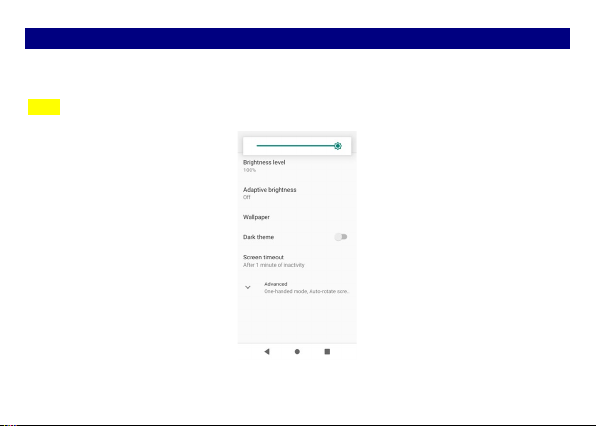Screen dimensions: 596x426
Task: Click the yellow rectangle block
Action: click(44, 107)
